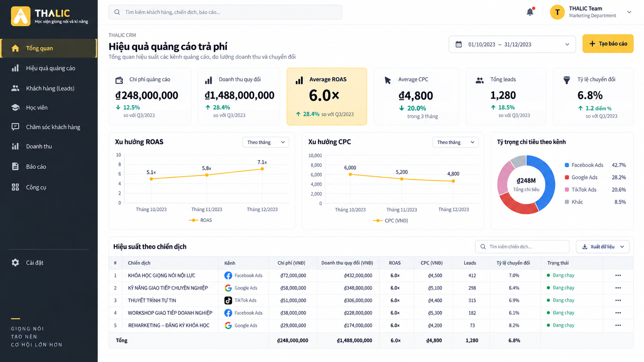Click the Tạo báo cáo button
This screenshot has height=362, width=644.
608,44
